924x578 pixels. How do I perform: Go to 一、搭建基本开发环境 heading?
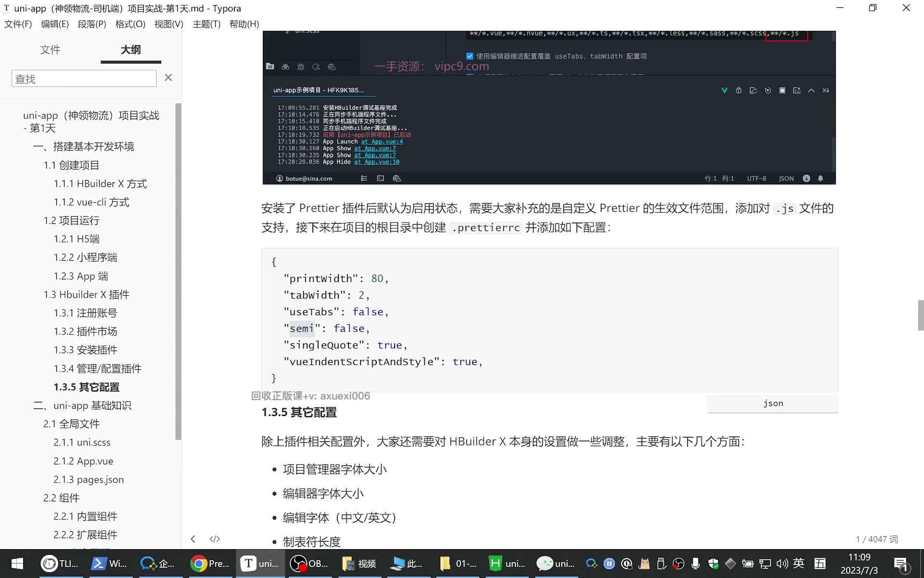[x=83, y=146]
